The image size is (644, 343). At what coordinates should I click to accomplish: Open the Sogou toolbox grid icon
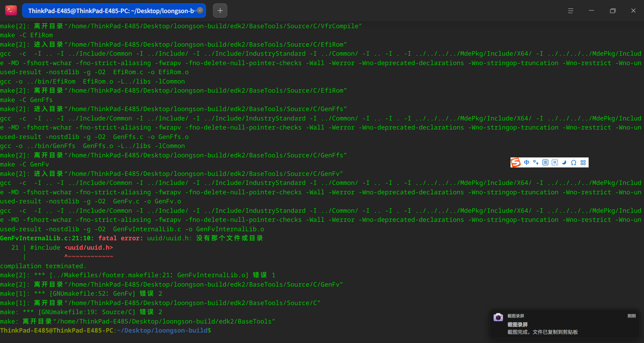click(583, 162)
